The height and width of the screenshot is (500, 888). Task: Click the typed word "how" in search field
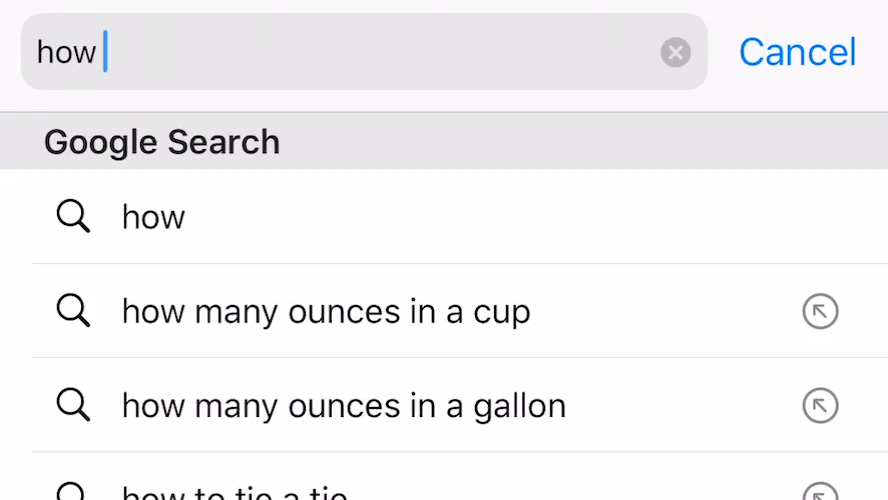tap(66, 52)
